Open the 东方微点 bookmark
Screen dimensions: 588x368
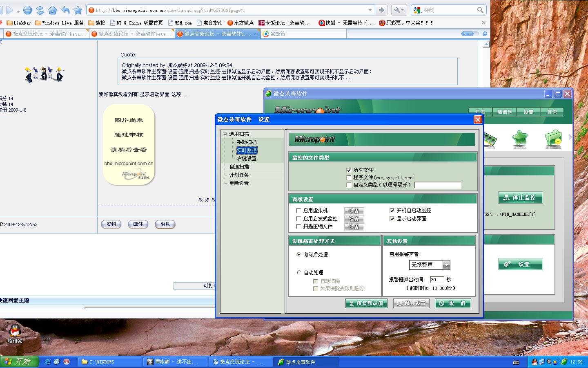pyautogui.click(x=241, y=23)
